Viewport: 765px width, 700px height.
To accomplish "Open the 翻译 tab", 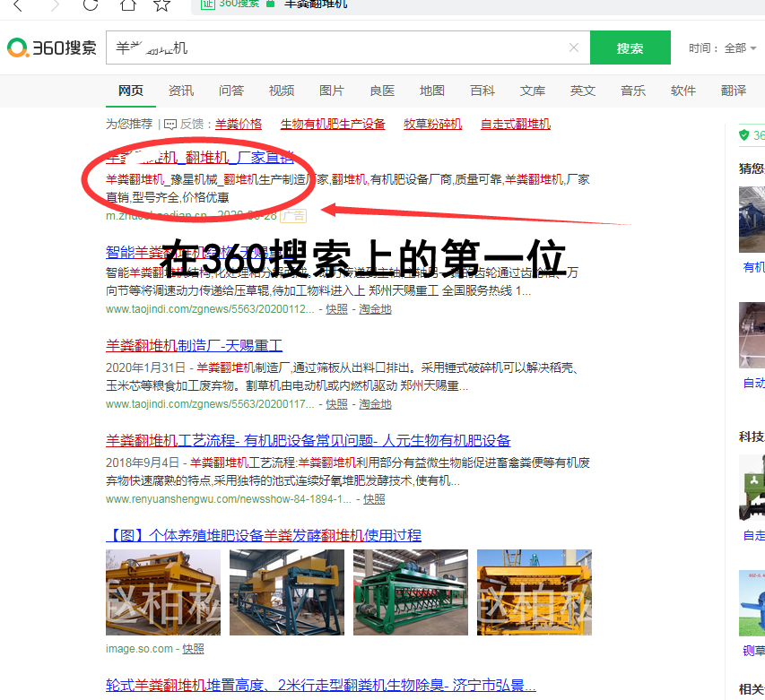I will point(734,91).
